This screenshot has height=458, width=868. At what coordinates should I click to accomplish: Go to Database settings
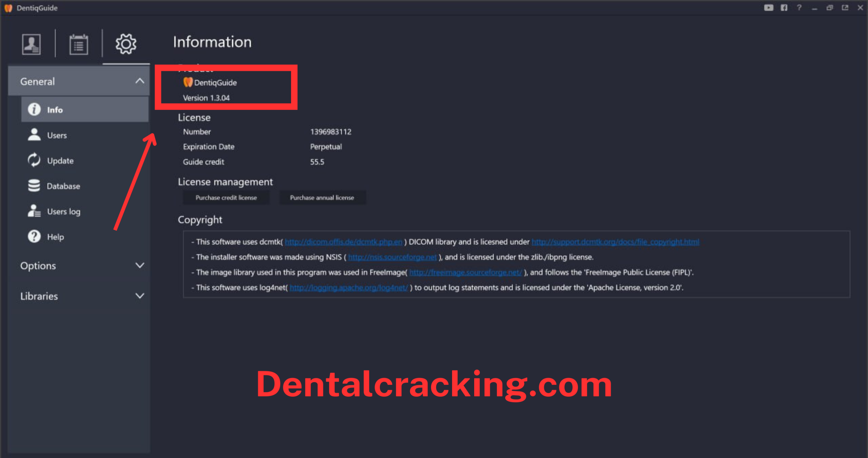tap(85, 186)
